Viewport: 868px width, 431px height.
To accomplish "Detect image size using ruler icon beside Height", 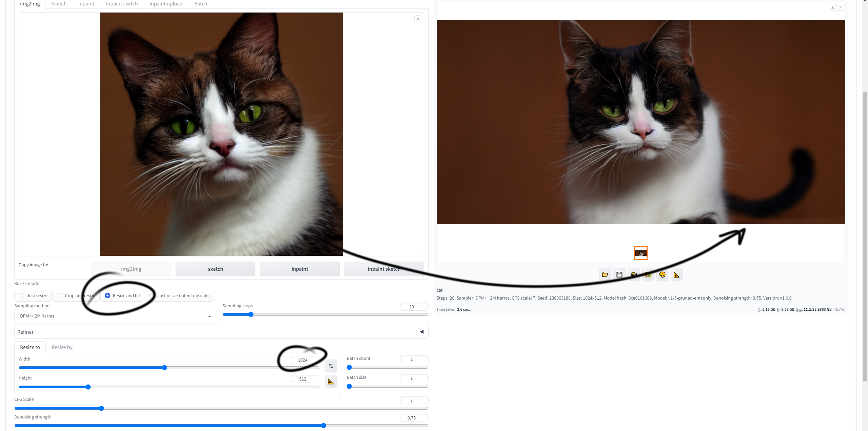I will 331,382.
